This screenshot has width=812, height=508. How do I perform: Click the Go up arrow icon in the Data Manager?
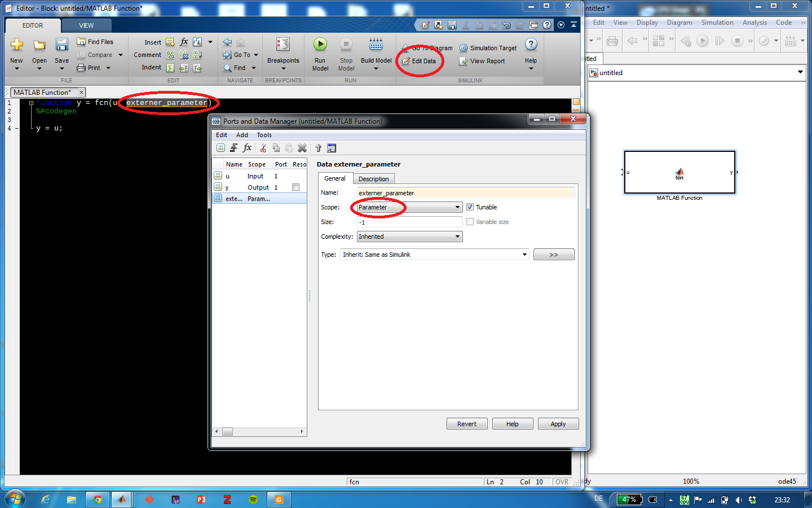(319, 148)
